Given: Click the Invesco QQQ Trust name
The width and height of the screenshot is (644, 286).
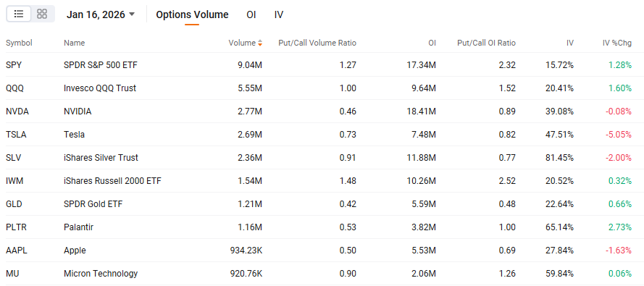Looking at the screenshot, I should tap(100, 88).
